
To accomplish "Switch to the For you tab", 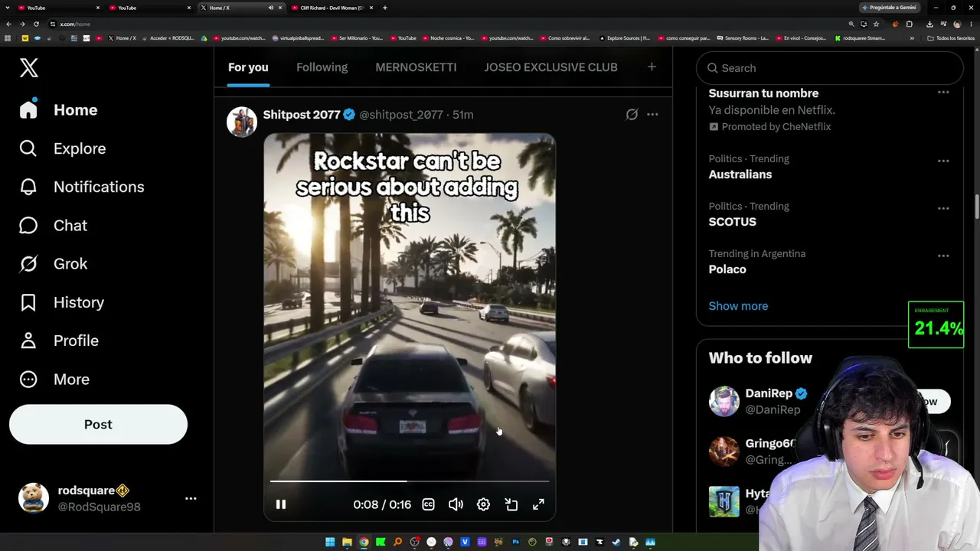I will (248, 67).
